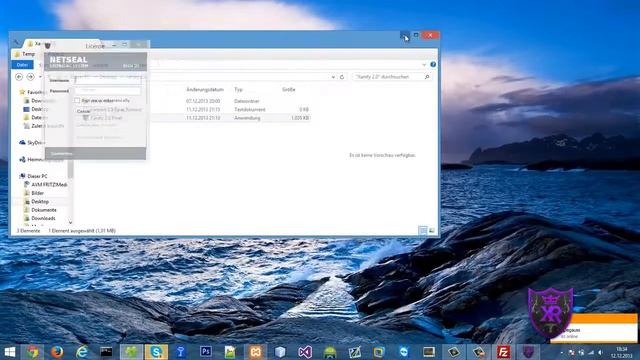
Task: Open the command prompt taskbar icon
Action: (x=107, y=352)
